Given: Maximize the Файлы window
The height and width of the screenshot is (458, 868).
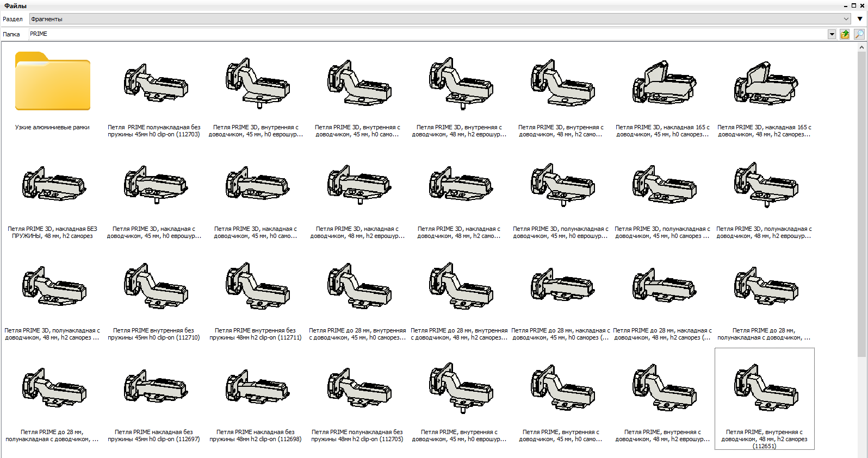Looking at the screenshot, I should [x=854, y=5].
